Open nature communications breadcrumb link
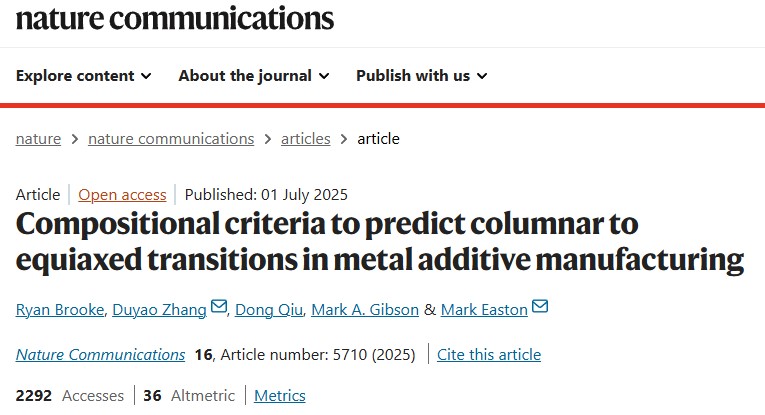The image size is (765, 415). click(x=171, y=139)
